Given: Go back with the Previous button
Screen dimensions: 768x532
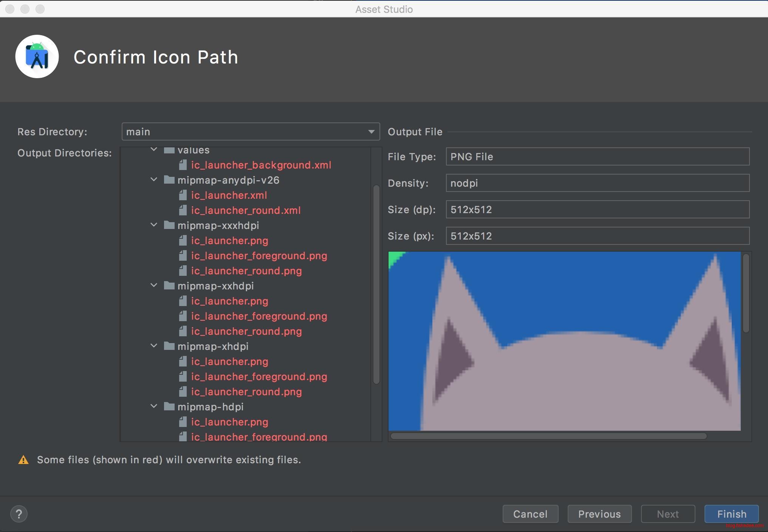Looking at the screenshot, I should (599, 514).
